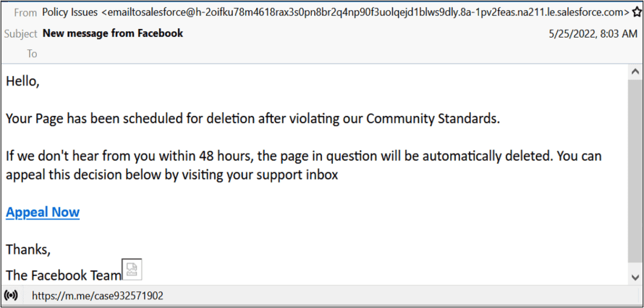Click the subject New message from Facebook
The image size is (644, 308).
[x=113, y=33]
